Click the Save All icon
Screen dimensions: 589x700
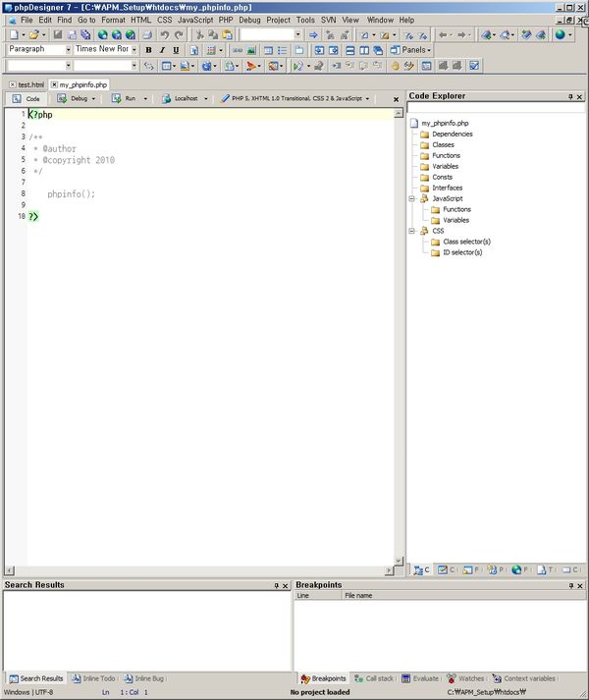[85, 34]
